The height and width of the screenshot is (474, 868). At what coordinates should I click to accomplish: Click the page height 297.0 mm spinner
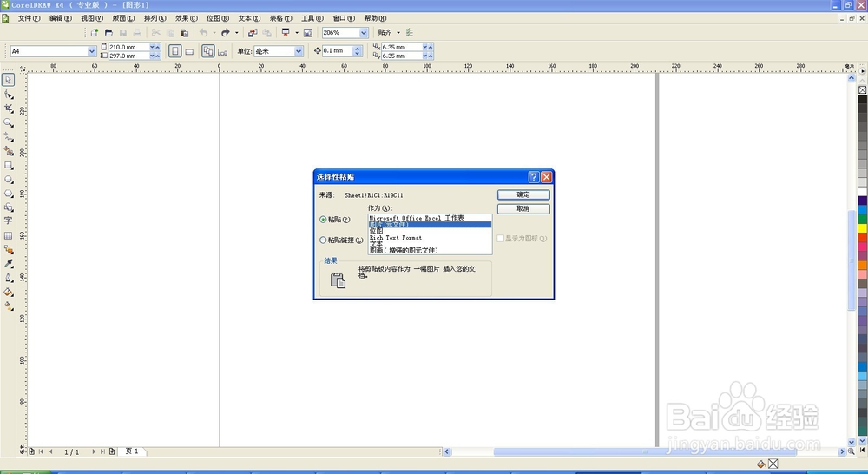coord(155,56)
